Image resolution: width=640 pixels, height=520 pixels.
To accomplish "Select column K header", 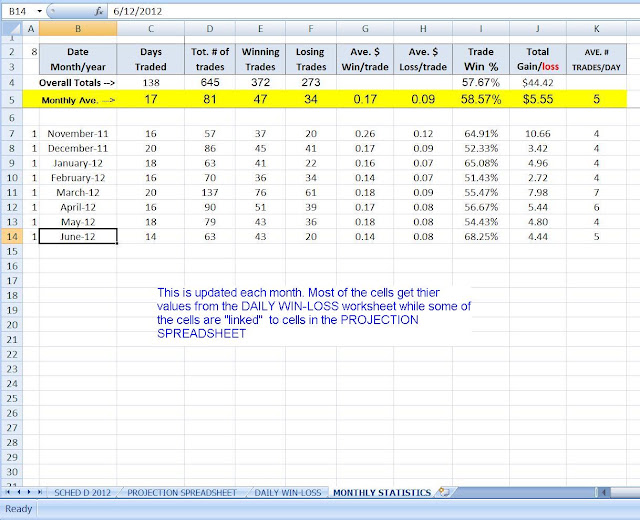I will pyautogui.click(x=596, y=29).
